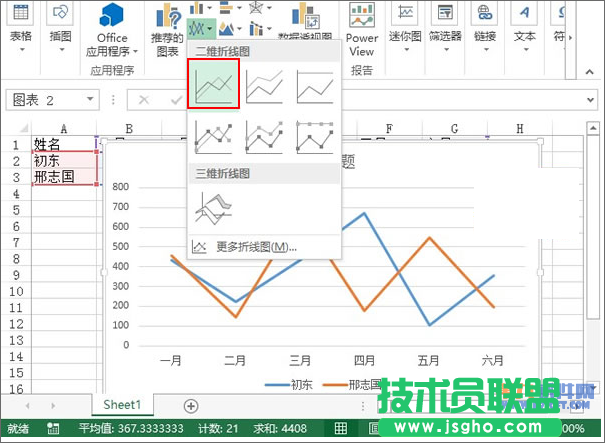The image size is (605, 443).
Task: Open the 插图 (Illustrations) ribbon group
Action: 61,27
